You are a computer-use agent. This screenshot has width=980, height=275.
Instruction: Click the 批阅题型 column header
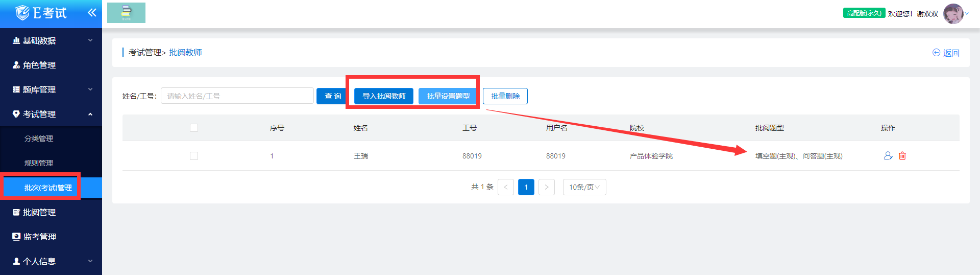pyautogui.click(x=770, y=128)
